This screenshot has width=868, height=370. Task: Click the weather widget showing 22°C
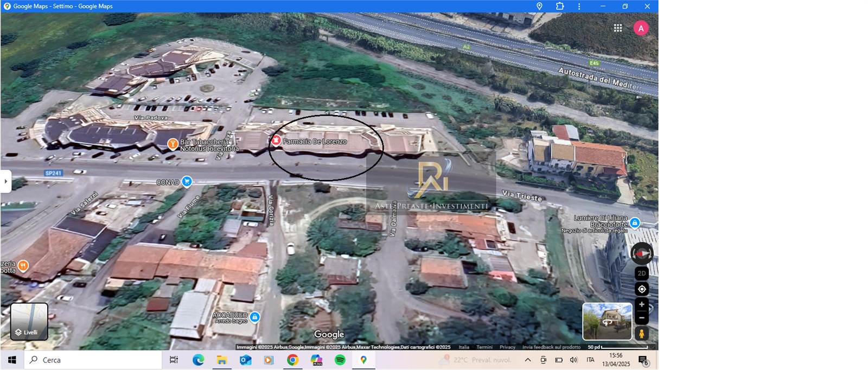coord(475,360)
